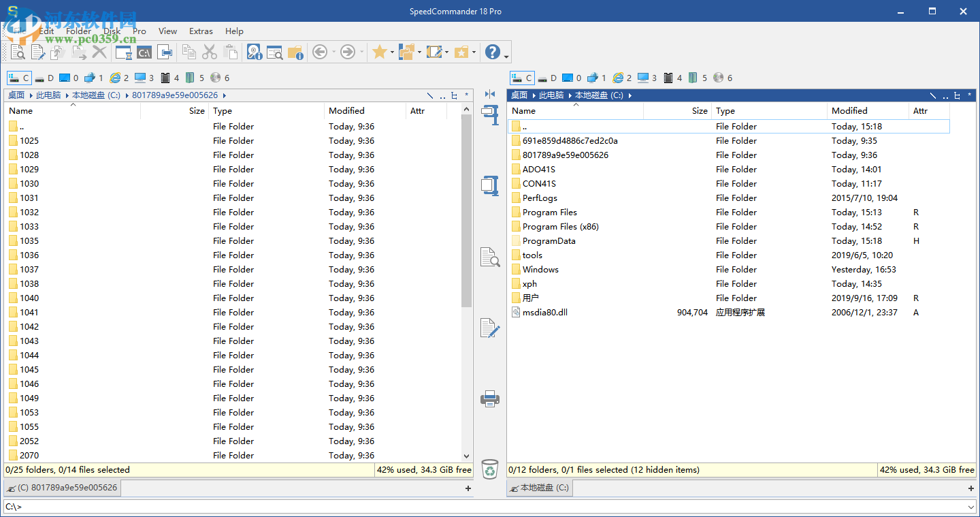Select Internet Explorer location 2 in right drive bar
Screen dimensions: 980x517
click(622, 78)
